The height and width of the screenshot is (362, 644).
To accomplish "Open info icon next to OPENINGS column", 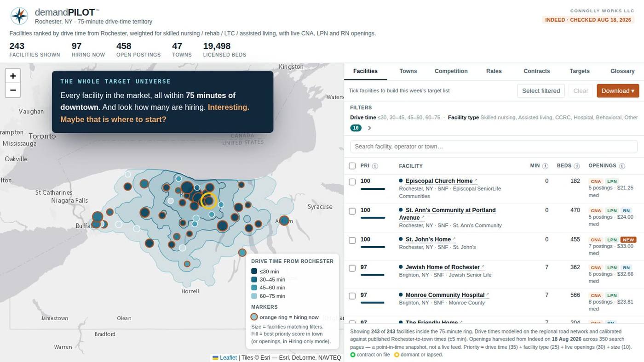I will click(x=622, y=166).
